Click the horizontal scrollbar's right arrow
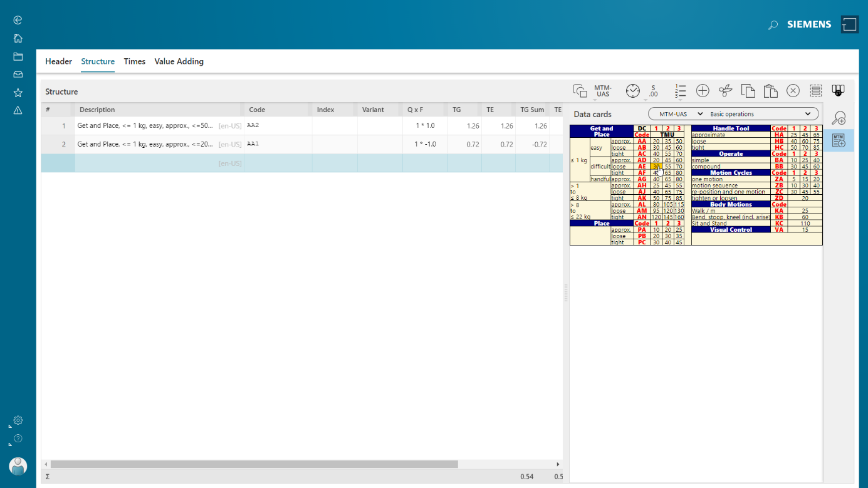This screenshot has width=868, height=488. click(558, 464)
